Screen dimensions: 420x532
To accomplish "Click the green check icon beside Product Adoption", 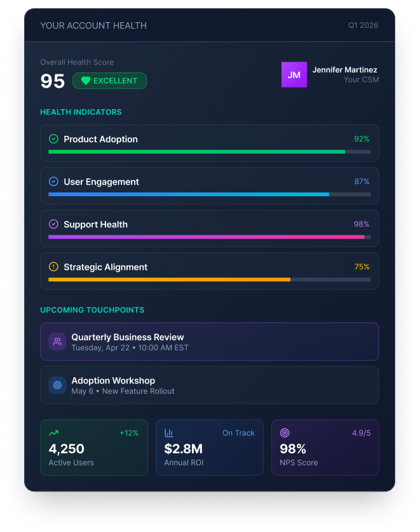I will pos(53,139).
